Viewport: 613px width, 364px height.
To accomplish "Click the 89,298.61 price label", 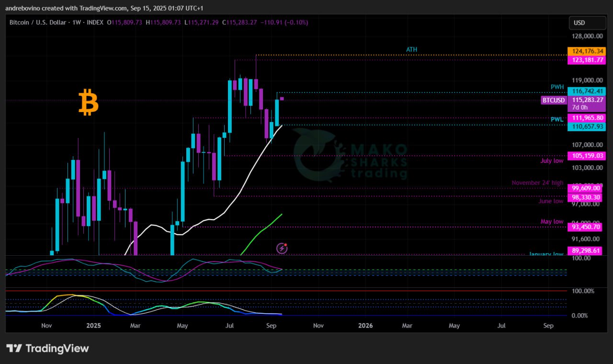I will pyautogui.click(x=586, y=250).
